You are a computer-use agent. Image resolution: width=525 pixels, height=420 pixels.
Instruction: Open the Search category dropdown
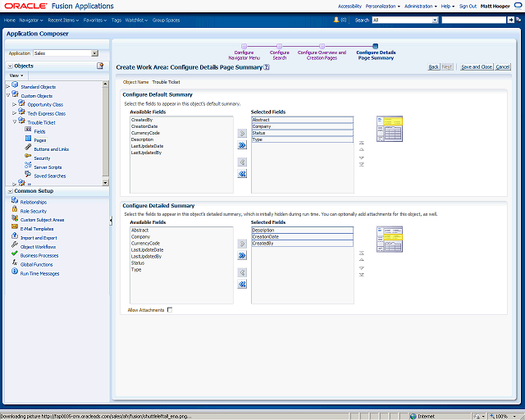coord(435,20)
